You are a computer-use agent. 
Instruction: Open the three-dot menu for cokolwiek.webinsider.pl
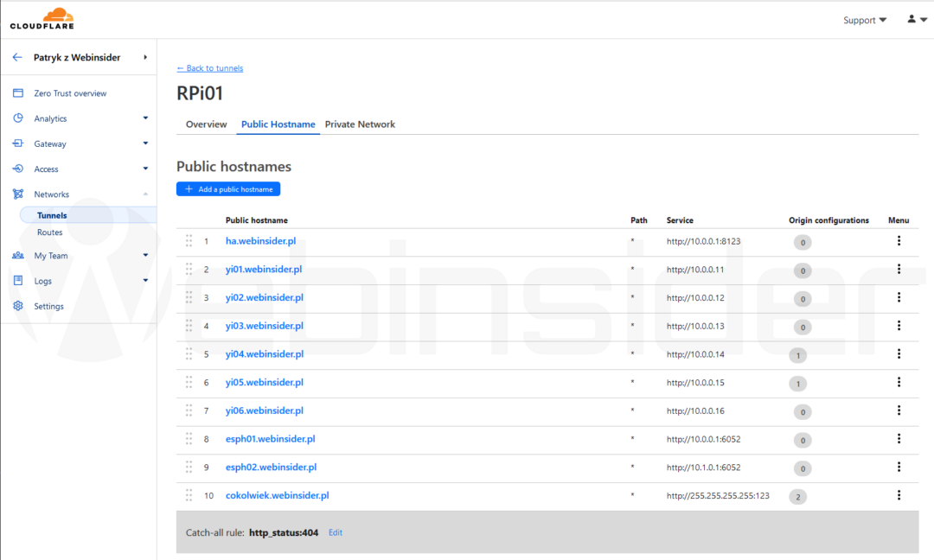(x=899, y=495)
